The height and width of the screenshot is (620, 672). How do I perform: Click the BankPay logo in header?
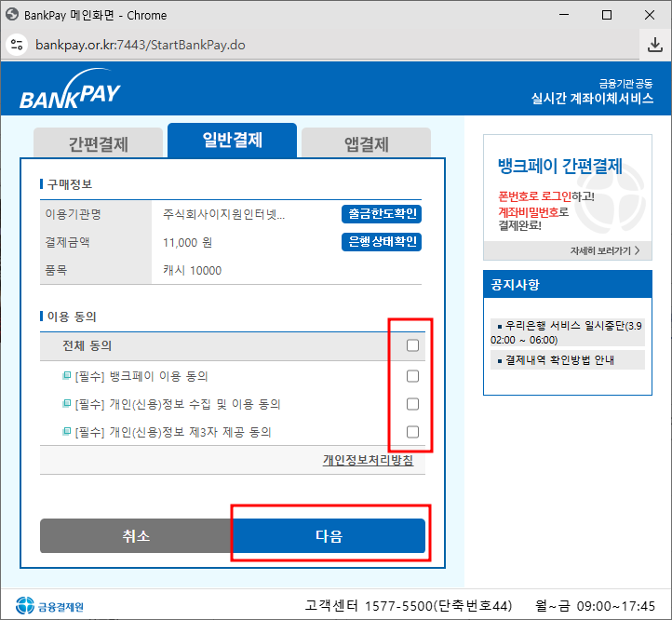click(x=70, y=95)
